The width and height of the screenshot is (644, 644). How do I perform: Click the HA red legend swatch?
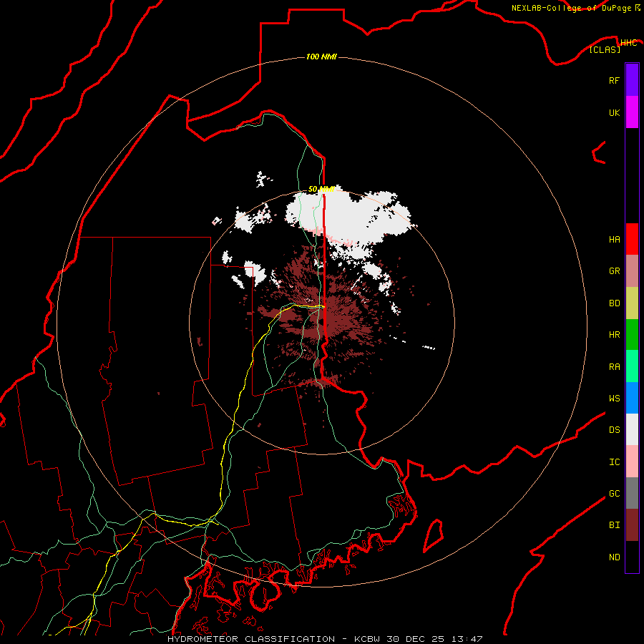pos(632,239)
